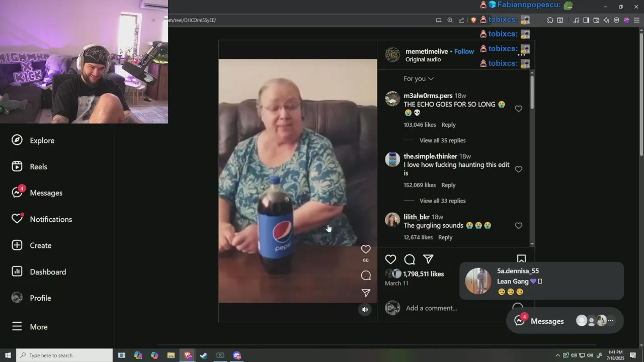View 1,798,511 likes list
Image resolution: width=644 pixels, height=362 pixels.
pos(423,274)
